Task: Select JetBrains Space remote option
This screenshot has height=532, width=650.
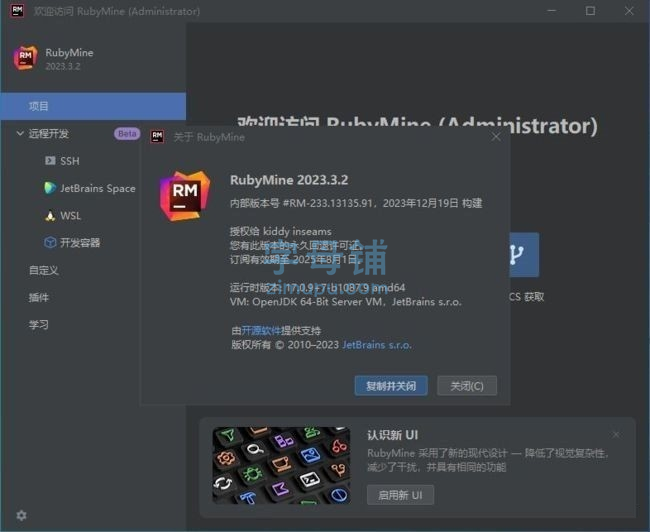Action: pyautogui.click(x=98, y=188)
